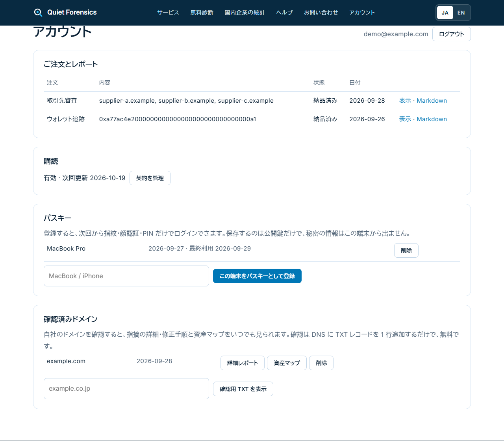Click the MacBook Pro passkey name
This screenshot has height=441, width=504.
(66, 249)
